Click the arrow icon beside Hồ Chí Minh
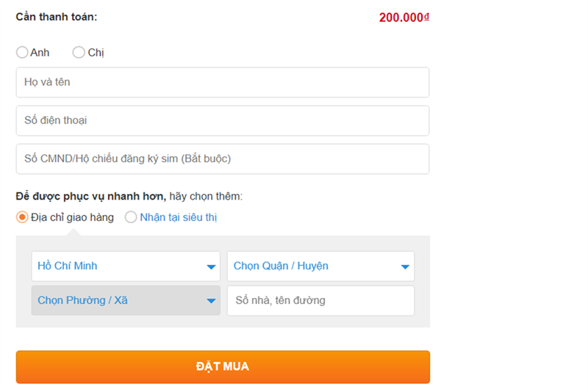Screen dimensions: 588x392 211,266
